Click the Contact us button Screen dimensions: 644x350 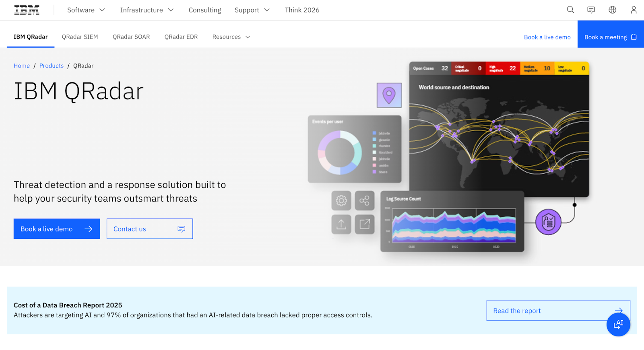[150, 229]
